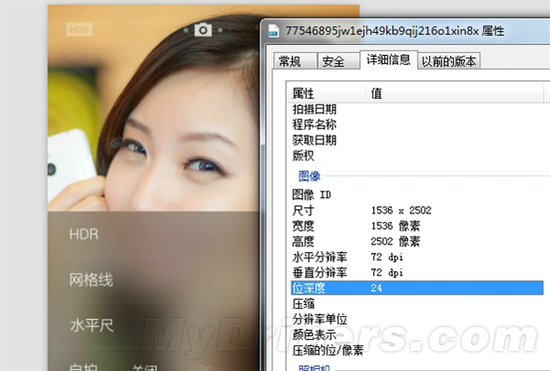Click the file icon in title bar
The width and height of the screenshot is (550, 371).
[273, 31]
